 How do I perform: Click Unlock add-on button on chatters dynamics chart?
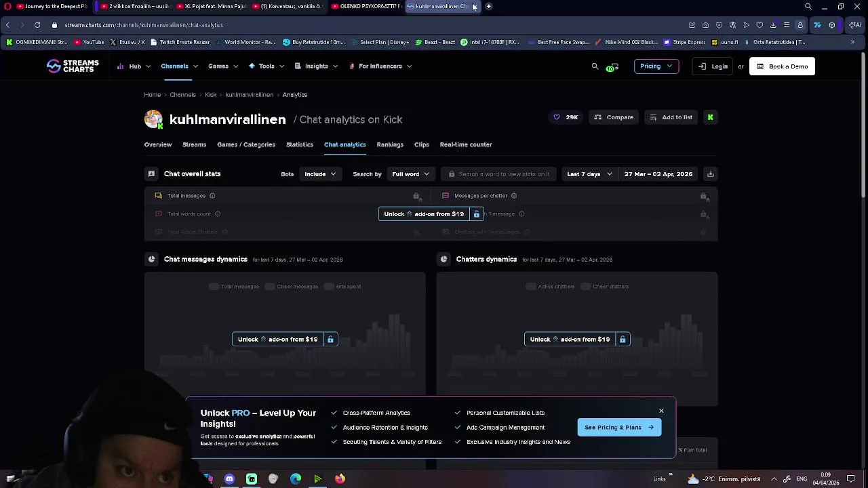click(577, 340)
